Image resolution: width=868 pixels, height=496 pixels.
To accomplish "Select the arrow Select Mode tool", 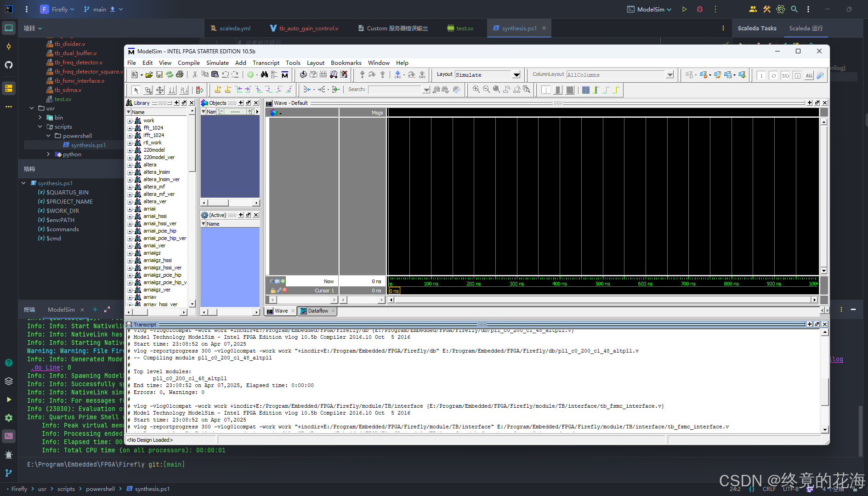I will (136, 90).
